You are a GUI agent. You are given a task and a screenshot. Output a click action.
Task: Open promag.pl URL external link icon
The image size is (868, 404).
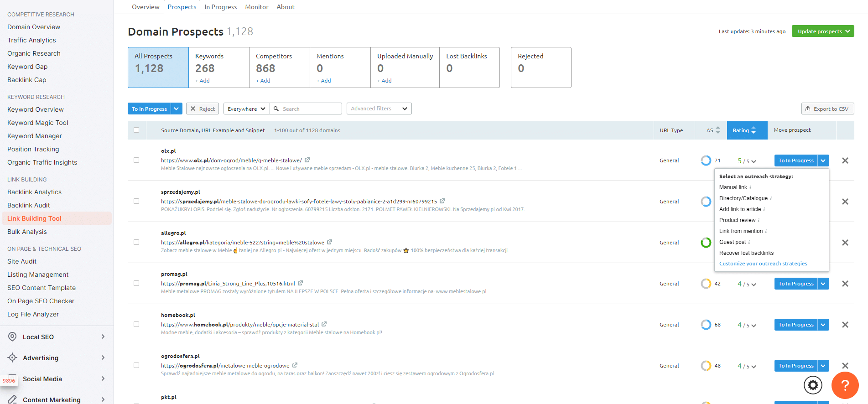pos(301,283)
